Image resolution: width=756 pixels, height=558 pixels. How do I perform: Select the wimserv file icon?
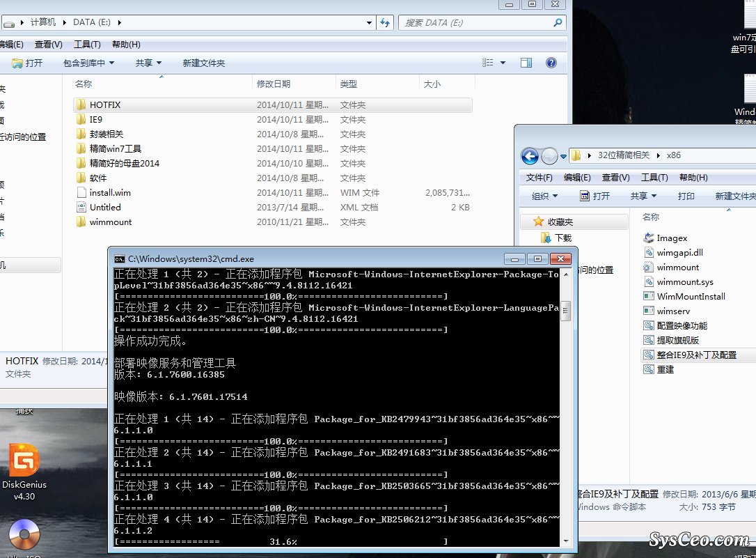point(649,311)
